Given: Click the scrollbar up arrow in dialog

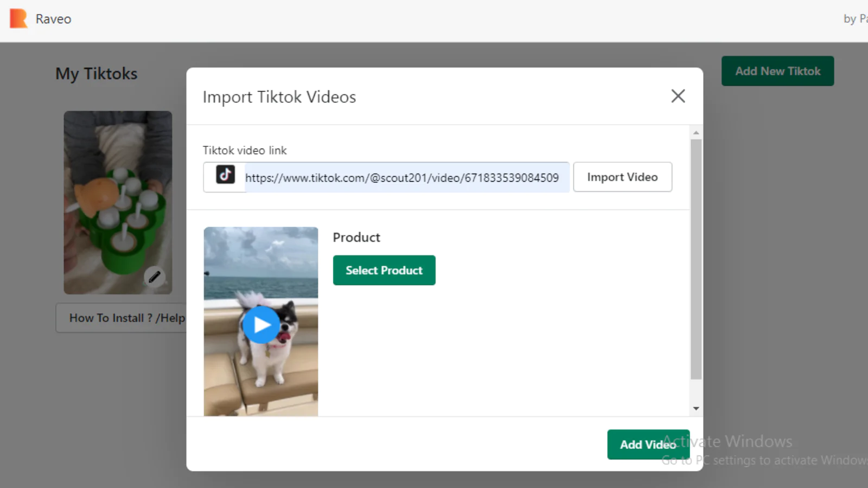Looking at the screenshot, I should [x=696, y=133].
